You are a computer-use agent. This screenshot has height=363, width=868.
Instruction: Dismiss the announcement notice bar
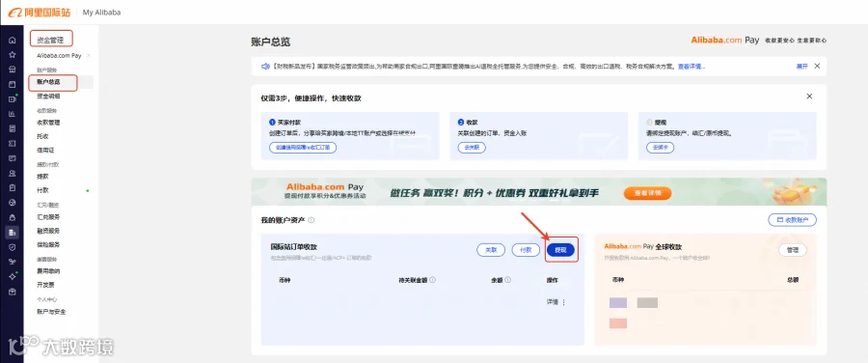coord(817,66)
